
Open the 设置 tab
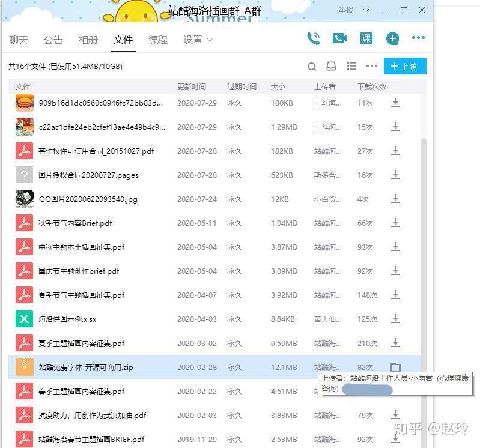193,40
